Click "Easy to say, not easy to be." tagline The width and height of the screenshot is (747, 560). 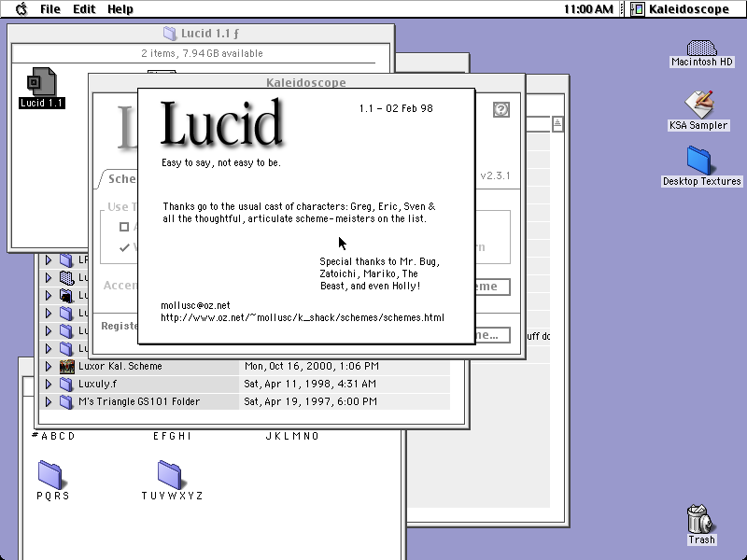pos(221,162)
